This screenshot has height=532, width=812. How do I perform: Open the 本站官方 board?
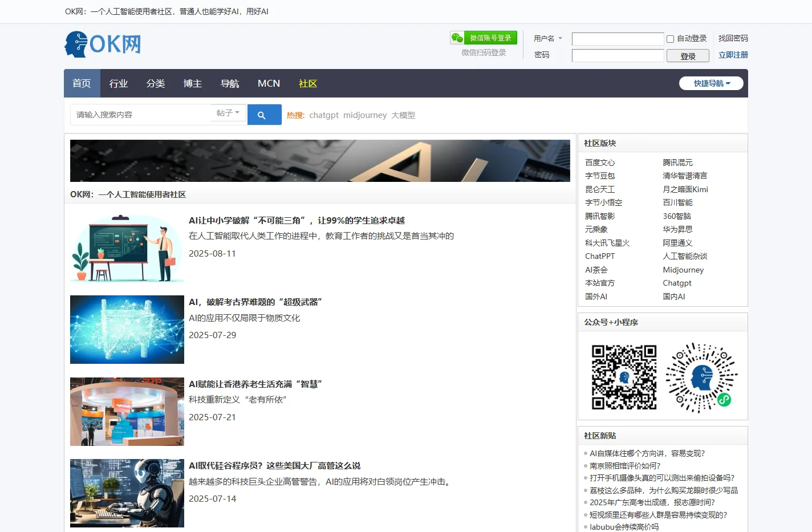point(600,283)
